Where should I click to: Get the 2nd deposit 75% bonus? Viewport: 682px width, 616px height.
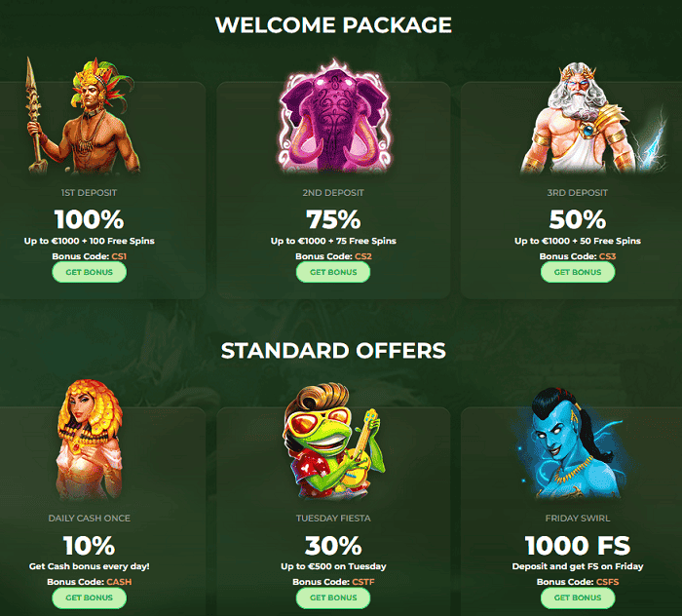333,272
